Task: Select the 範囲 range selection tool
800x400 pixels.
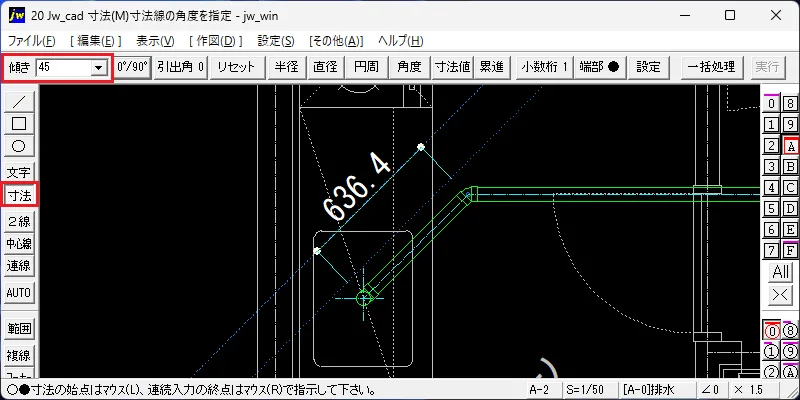Action: [19, 329]
